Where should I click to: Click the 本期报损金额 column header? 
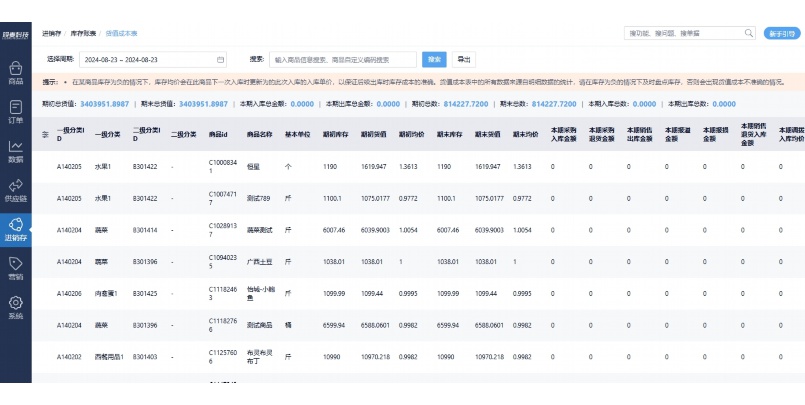(x=715, y=134)
